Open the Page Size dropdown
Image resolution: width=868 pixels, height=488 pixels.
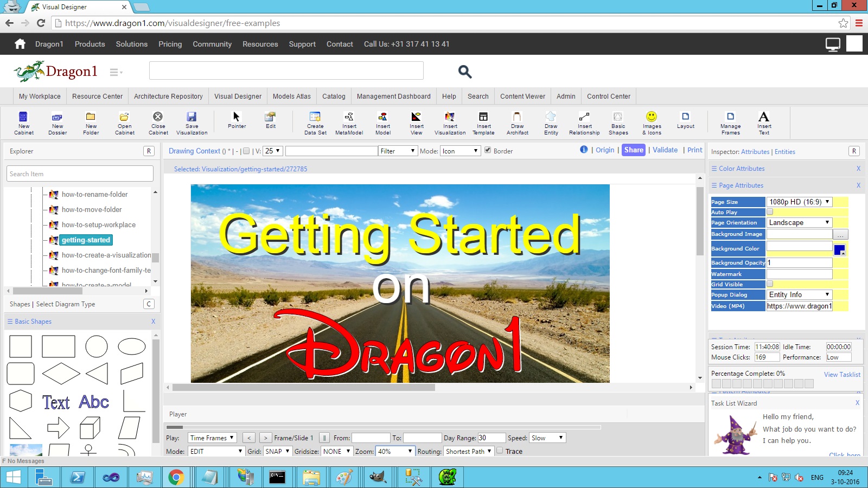click(x=799, y=202)
